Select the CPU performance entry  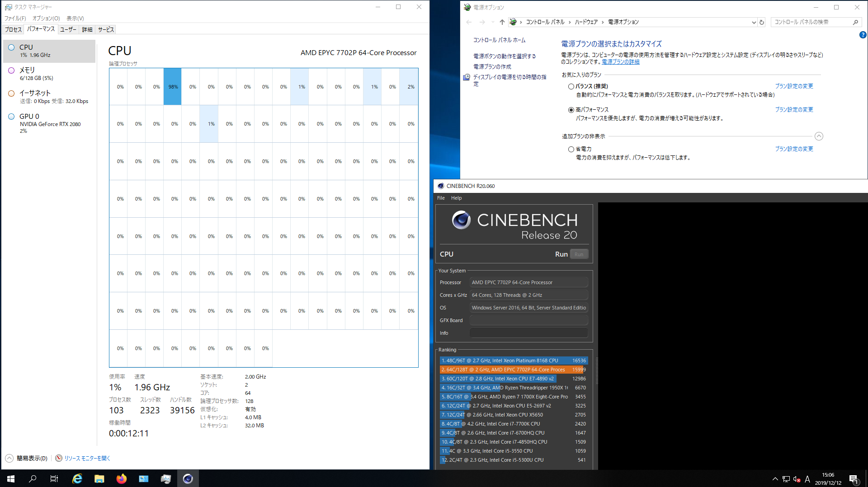tap(49, 51)
